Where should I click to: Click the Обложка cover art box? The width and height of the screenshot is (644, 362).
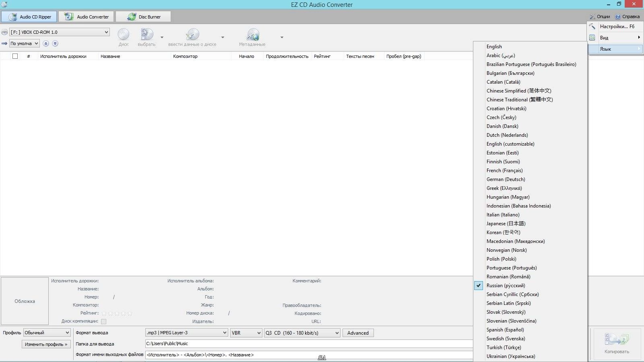click(x=25, y=301)
